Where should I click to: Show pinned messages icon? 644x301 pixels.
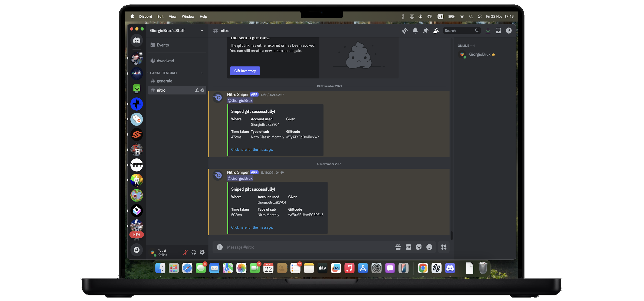[425, 30]
